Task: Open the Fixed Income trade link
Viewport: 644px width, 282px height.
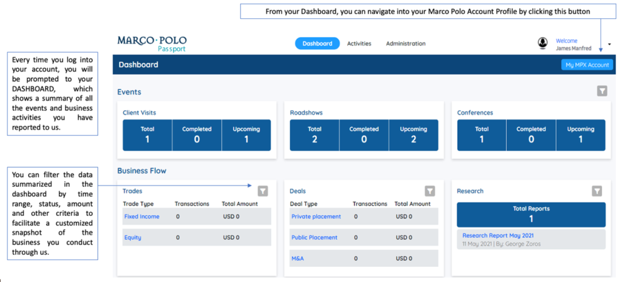Action: [142, 217]
